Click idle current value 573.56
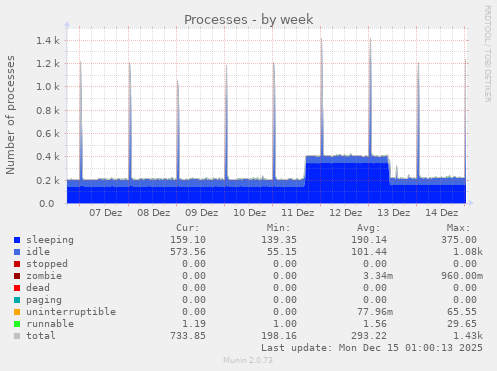The height and width of the screenshot is (371, 497). (x=188, y=252)
